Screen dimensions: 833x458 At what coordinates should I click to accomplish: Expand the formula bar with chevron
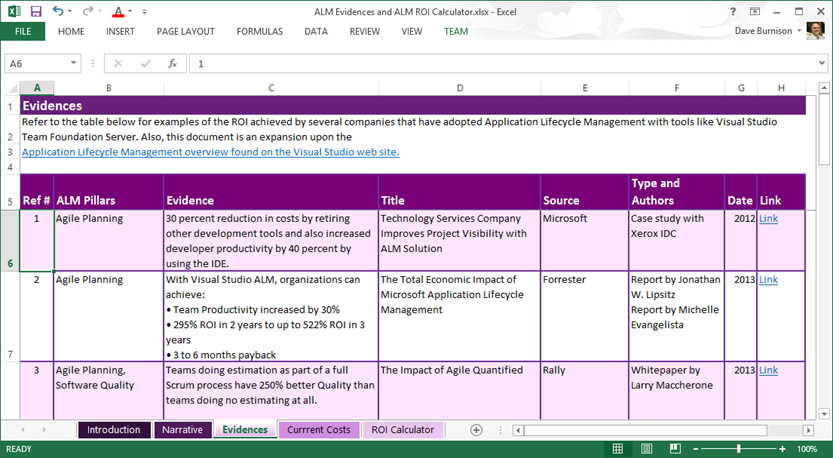821,63
